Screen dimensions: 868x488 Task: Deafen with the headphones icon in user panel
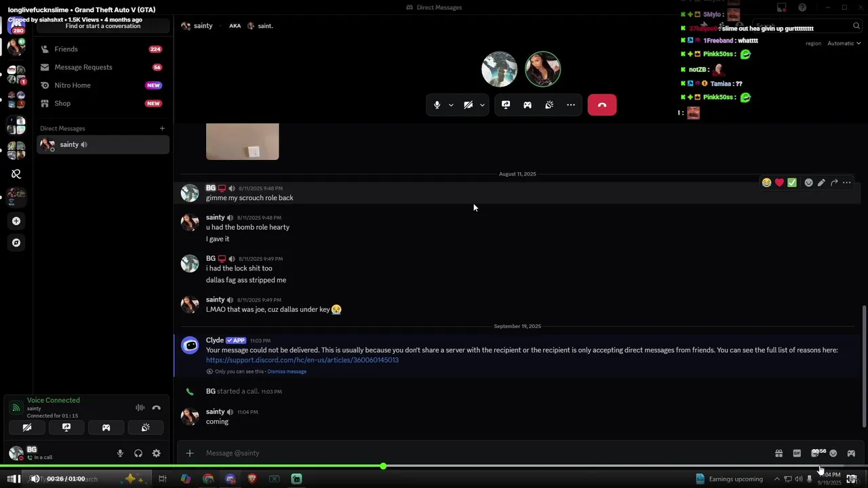click(138, 453)
